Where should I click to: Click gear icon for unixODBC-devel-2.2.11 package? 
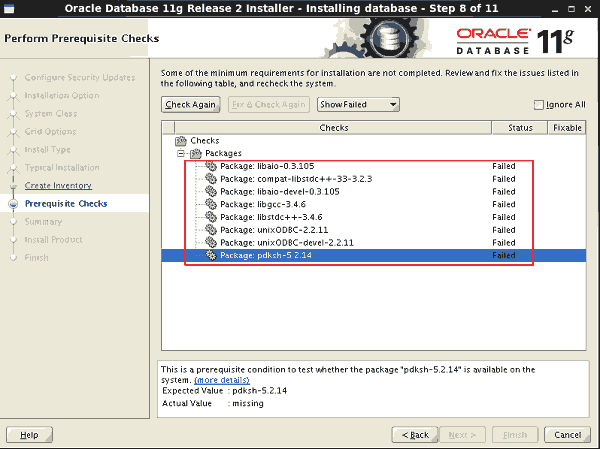(211, 242)
